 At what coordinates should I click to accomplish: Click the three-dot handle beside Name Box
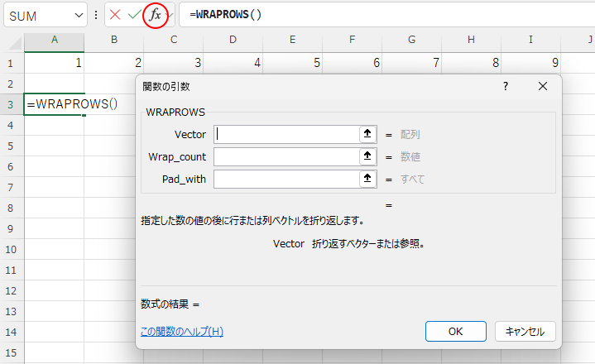pyautogui.click(x=96, y=15)
